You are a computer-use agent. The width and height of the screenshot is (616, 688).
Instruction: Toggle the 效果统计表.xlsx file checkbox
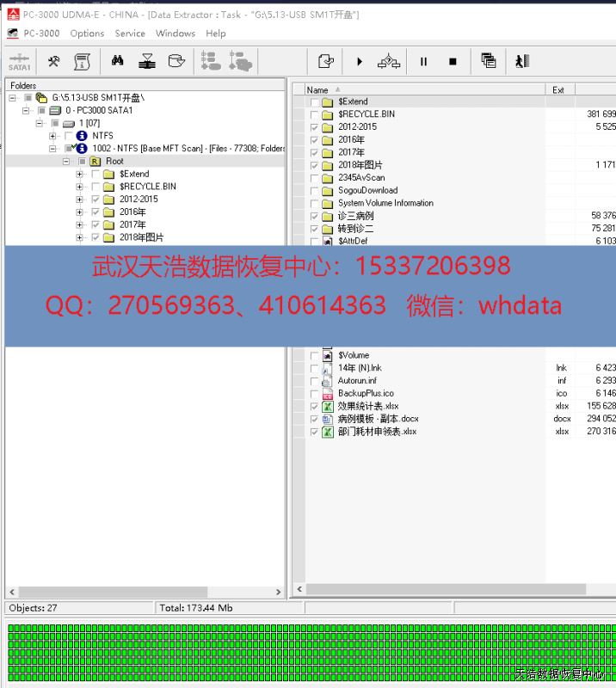pyautogui.click(x=315, y=406)
